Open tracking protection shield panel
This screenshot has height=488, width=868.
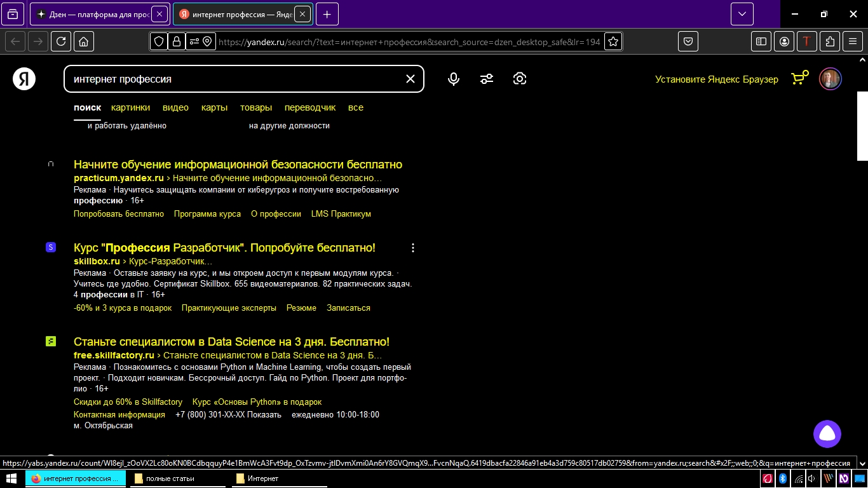[159, 41]
